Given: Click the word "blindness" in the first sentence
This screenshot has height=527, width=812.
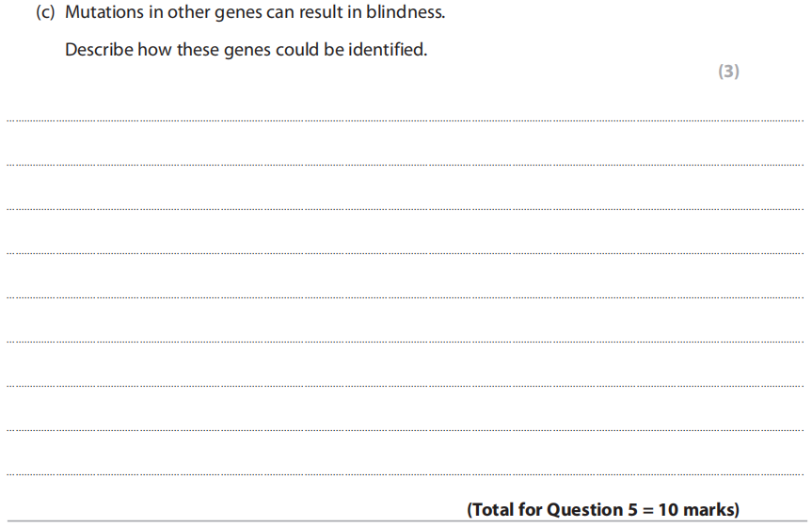Looking at the screenshot, I should tap(406, 14).
